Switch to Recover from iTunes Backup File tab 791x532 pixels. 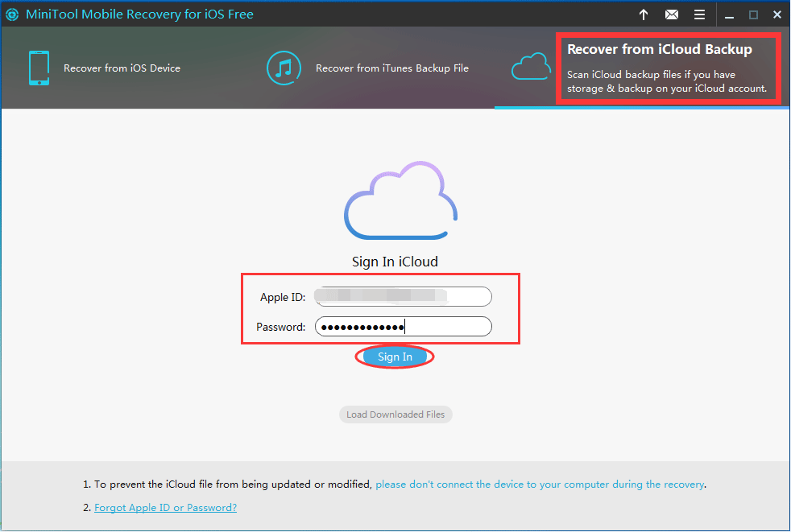point(392,68)
